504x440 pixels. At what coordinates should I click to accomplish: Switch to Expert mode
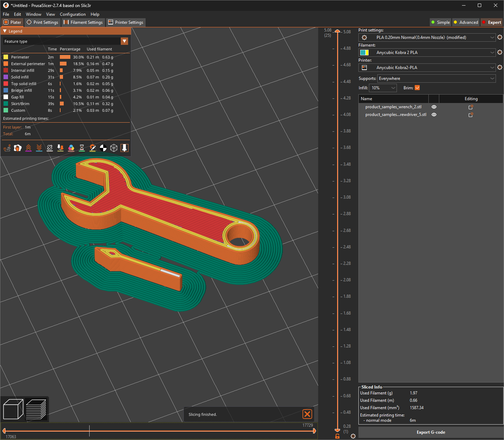492,22
